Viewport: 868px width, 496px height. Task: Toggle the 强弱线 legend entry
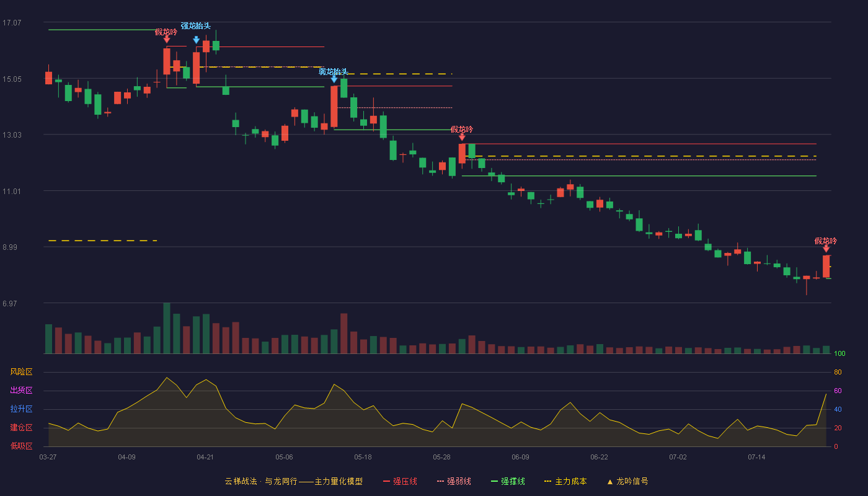click(454, 481)
